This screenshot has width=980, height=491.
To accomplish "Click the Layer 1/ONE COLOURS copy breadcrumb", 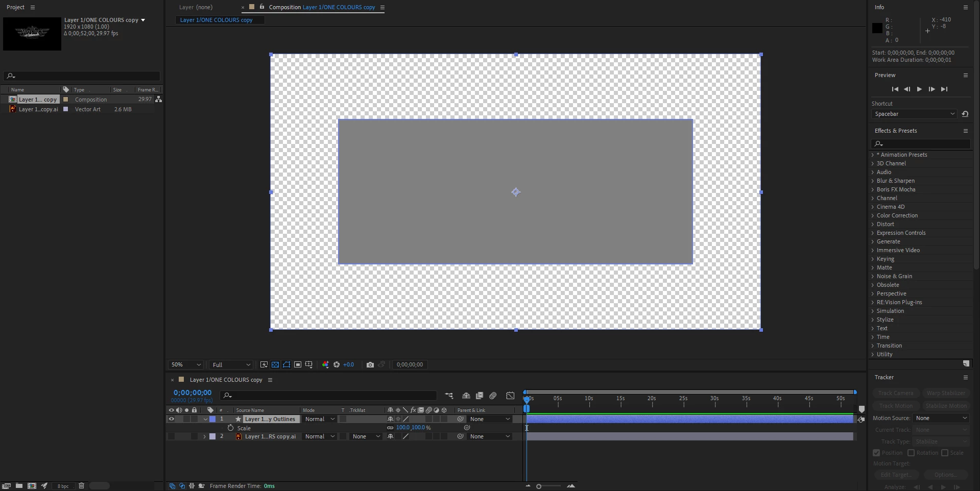I will click(x=216, y=20).
